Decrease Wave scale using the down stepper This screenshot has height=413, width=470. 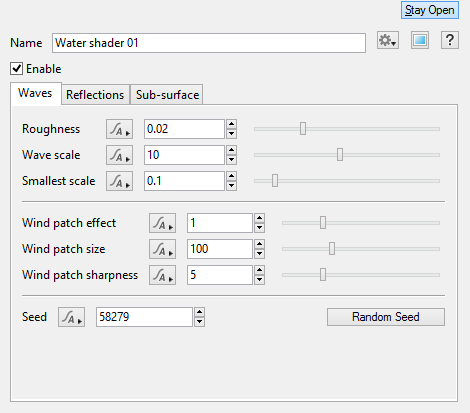click(231, 160)
